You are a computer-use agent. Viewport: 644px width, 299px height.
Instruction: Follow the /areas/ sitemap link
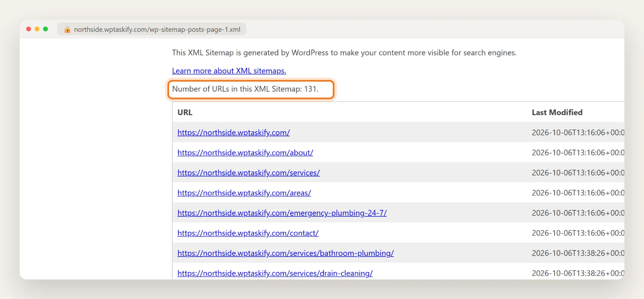pos(244,193)
